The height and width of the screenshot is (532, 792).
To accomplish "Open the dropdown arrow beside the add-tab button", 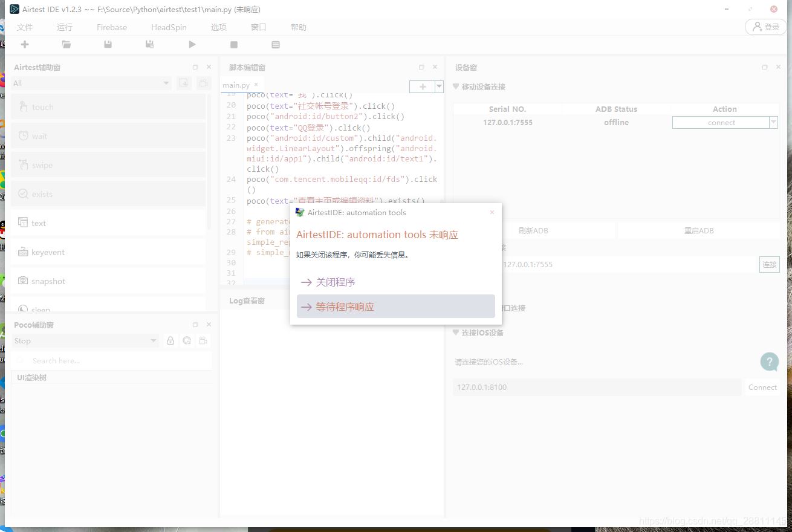I will [440, 87].
